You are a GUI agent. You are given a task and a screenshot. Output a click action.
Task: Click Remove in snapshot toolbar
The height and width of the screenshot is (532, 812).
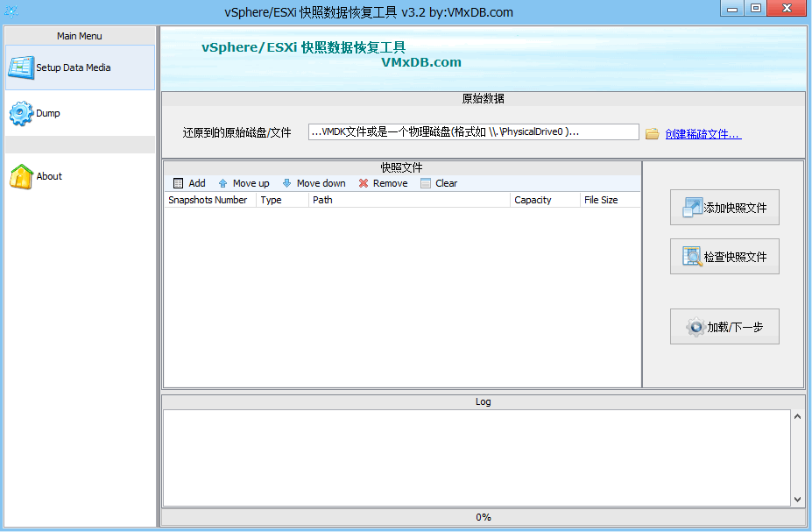[383, 183]
